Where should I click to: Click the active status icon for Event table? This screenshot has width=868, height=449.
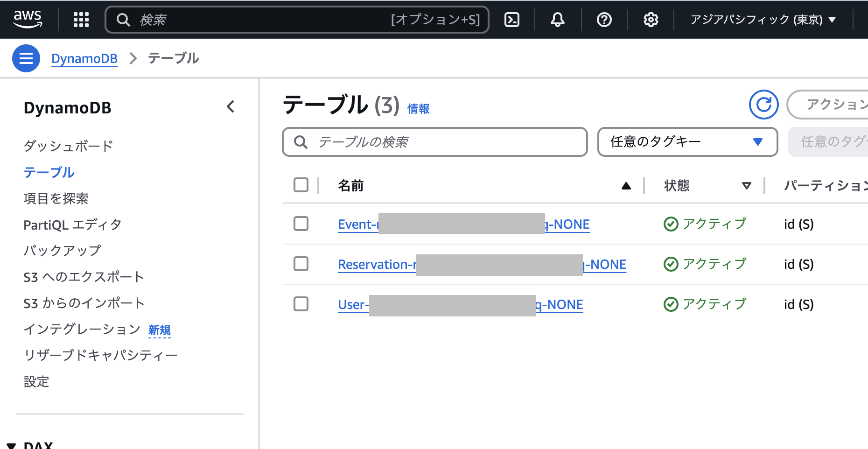(671, 224)
